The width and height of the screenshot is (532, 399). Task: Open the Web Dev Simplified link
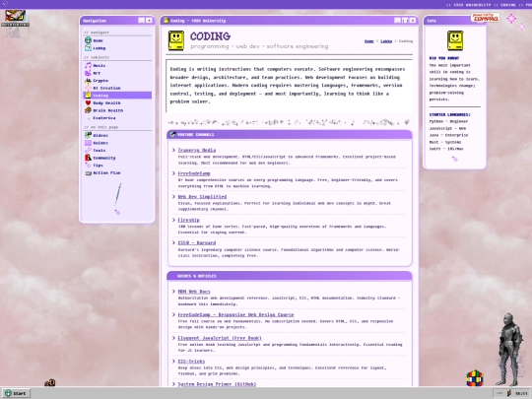tap(202, 196)
